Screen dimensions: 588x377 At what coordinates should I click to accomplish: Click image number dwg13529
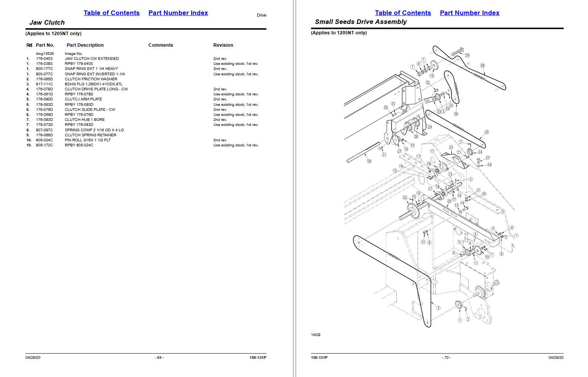click(x=45, y=54)
